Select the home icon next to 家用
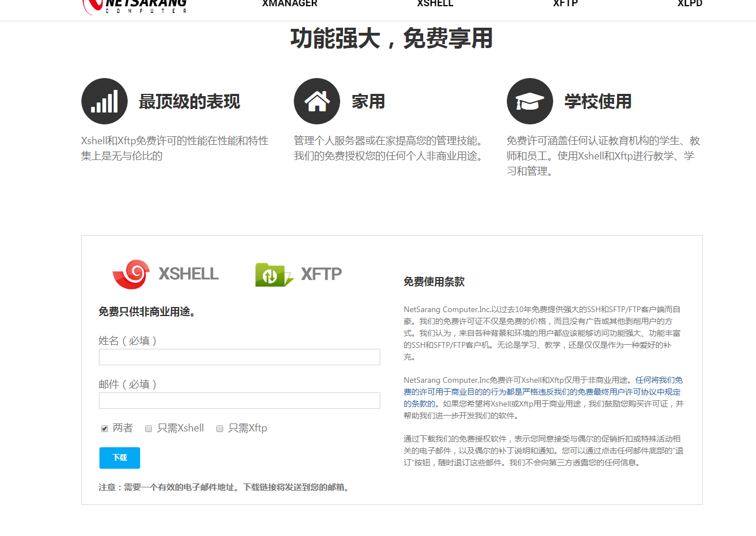 [x=317, y=101]
